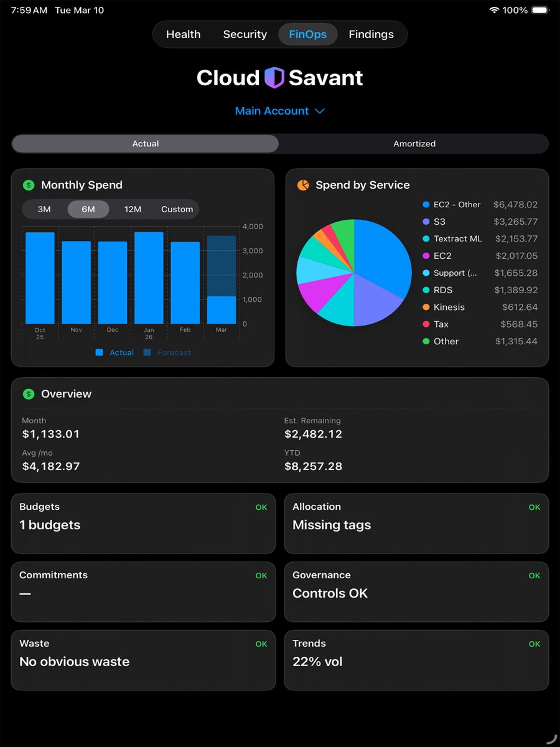Open the Trends 22% vol card
This screenshot has width=560, height=747.
tap(416, 660)
